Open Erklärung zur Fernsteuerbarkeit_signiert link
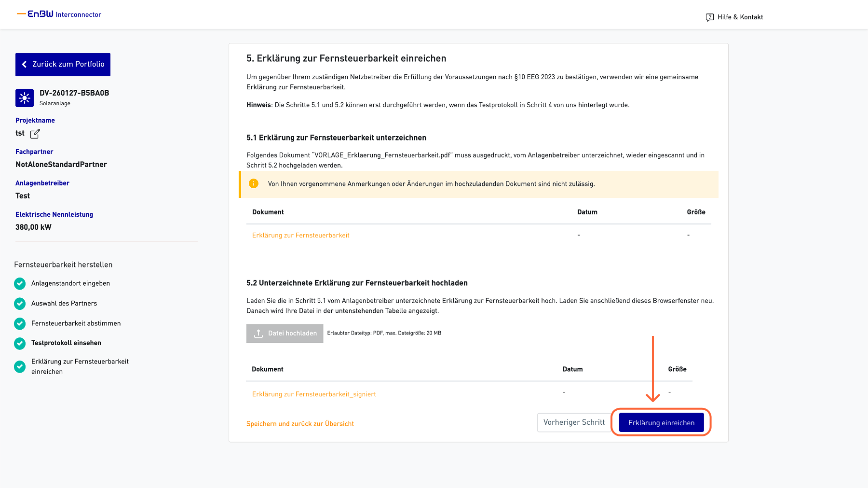Image resolution: width=868 pixels, height=488 pixels. coord(314,394)
